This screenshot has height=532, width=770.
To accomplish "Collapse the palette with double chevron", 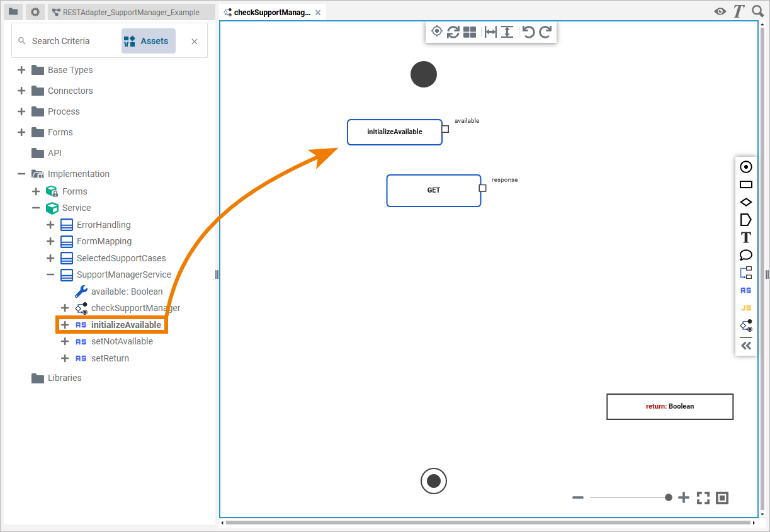I will tap(746, 346).
